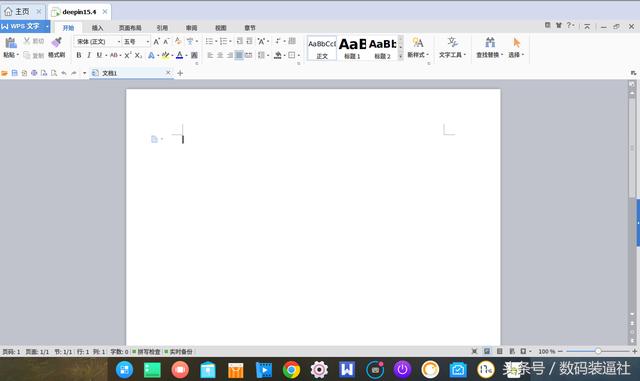640x381 pixels.
Task: Select the Format Painter (格式刷) brush
Action: click(x=56, y=42)
